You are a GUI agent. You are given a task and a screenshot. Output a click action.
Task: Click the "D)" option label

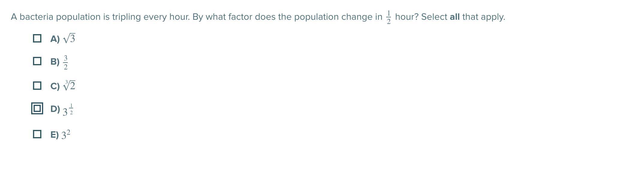55,109
